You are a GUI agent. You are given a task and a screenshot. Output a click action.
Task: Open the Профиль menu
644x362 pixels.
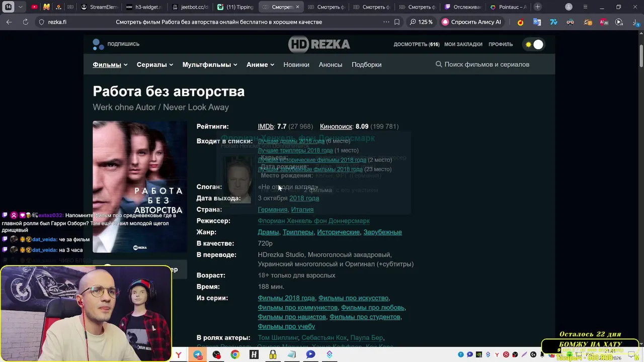tap(501, 44)
